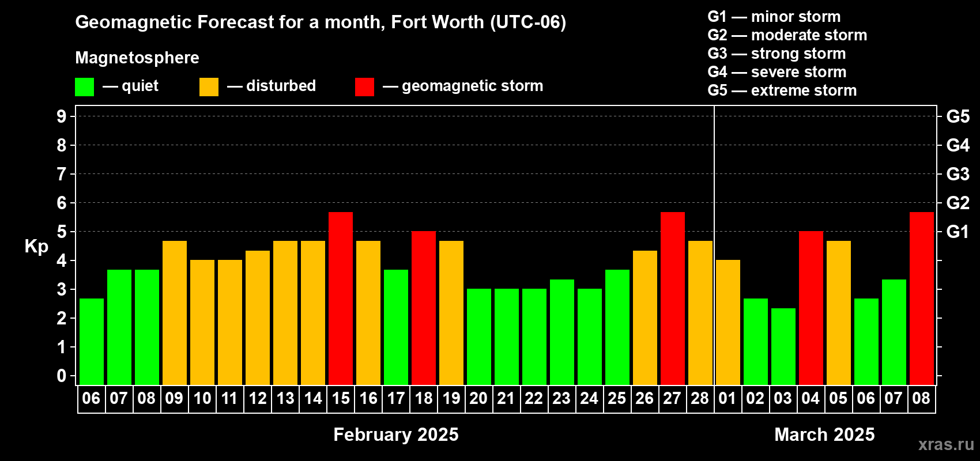This screenshot has width=980, height=461.
Task: Click the G2 label on right axis
Action: [958, 203]
